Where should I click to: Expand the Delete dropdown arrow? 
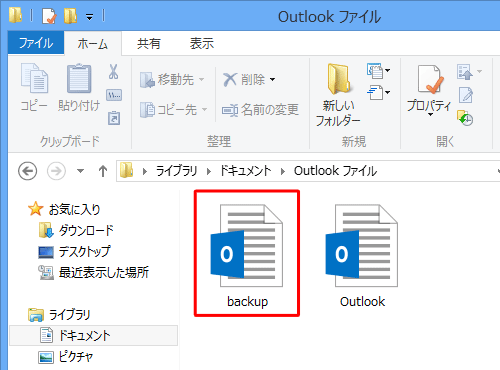click(273, 80)
